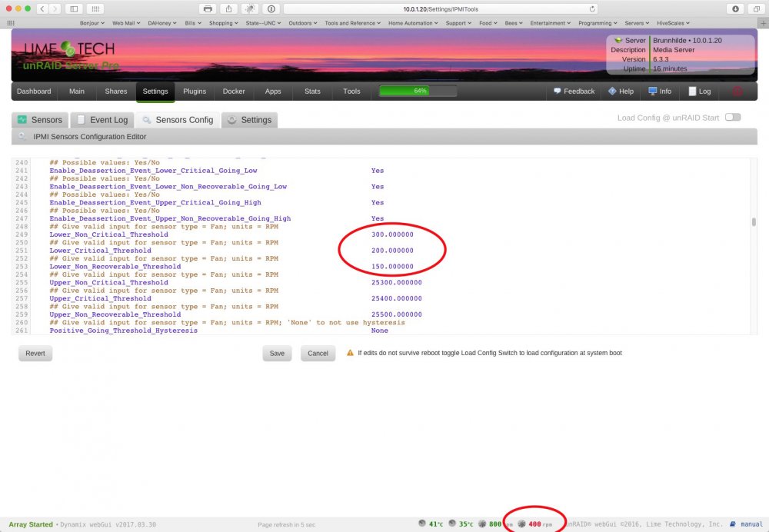Switch to the IPMI Settings tab
This screenshot has width=769, height=532.
pos(250,120)
